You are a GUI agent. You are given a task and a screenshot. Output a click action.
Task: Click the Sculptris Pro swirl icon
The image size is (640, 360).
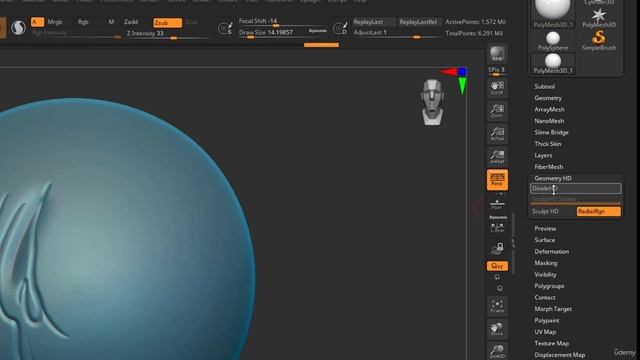(x=18, y=27)
